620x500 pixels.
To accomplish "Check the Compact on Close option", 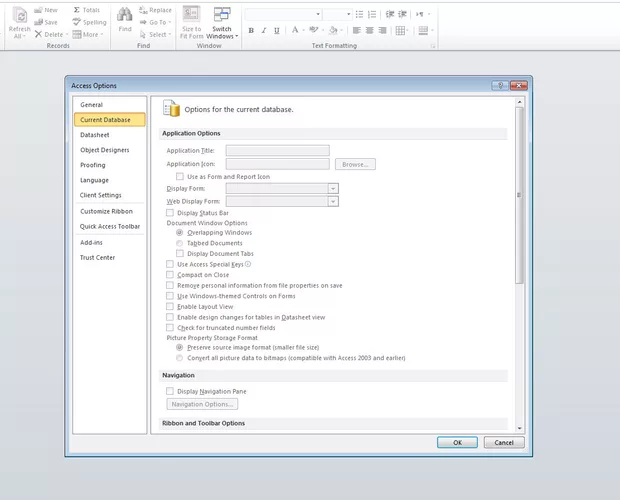I will click(169, 275).
